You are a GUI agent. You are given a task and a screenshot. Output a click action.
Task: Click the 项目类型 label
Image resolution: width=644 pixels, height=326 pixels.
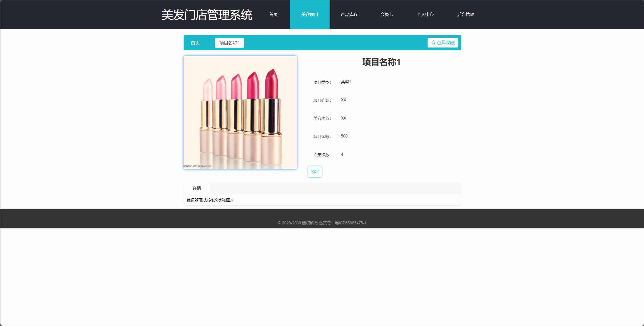point(322,82)
